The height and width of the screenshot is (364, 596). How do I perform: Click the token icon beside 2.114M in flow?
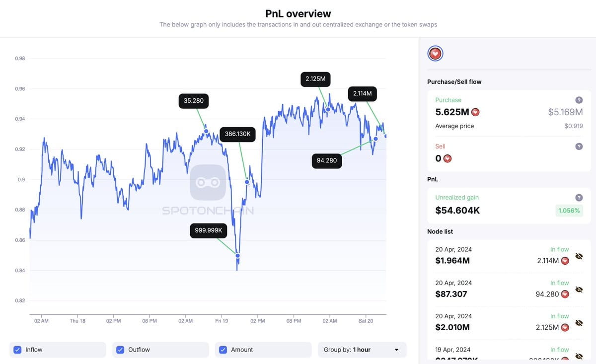565,260
